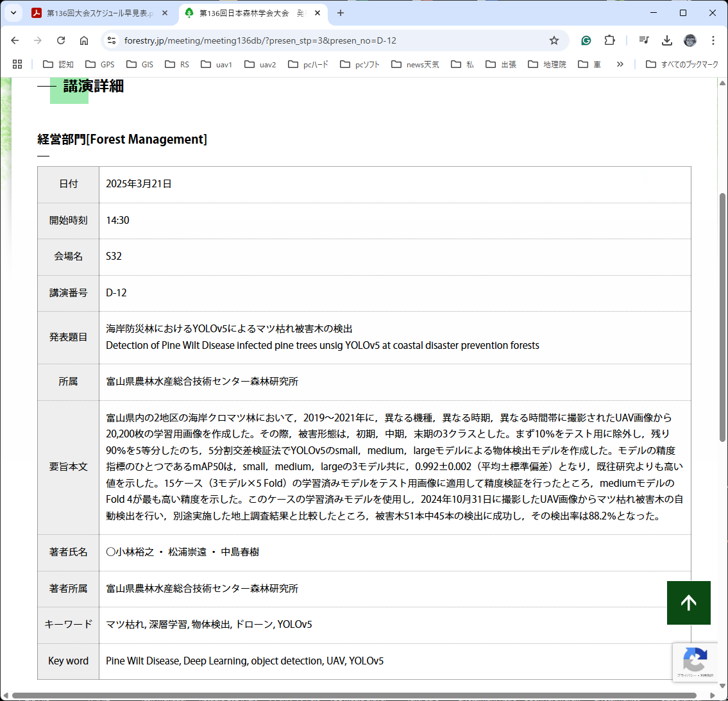Click the scrollbar down arrow
The width and height of the screenshot is (728, 701).
722,686
